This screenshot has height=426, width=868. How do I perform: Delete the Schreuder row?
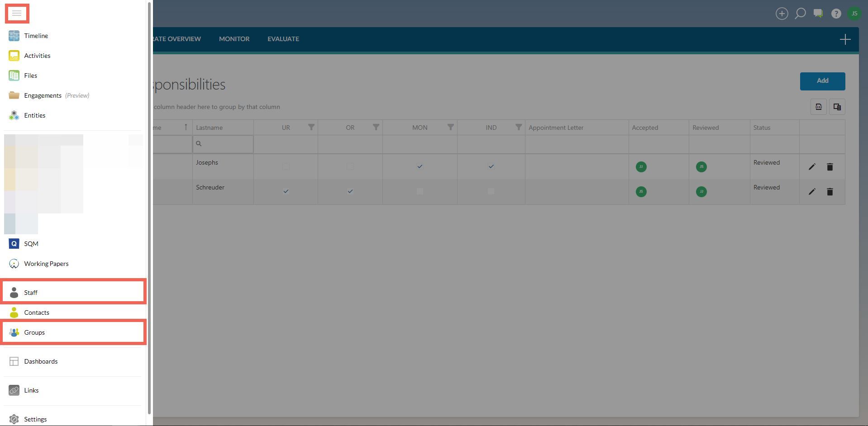coord(830,192)
